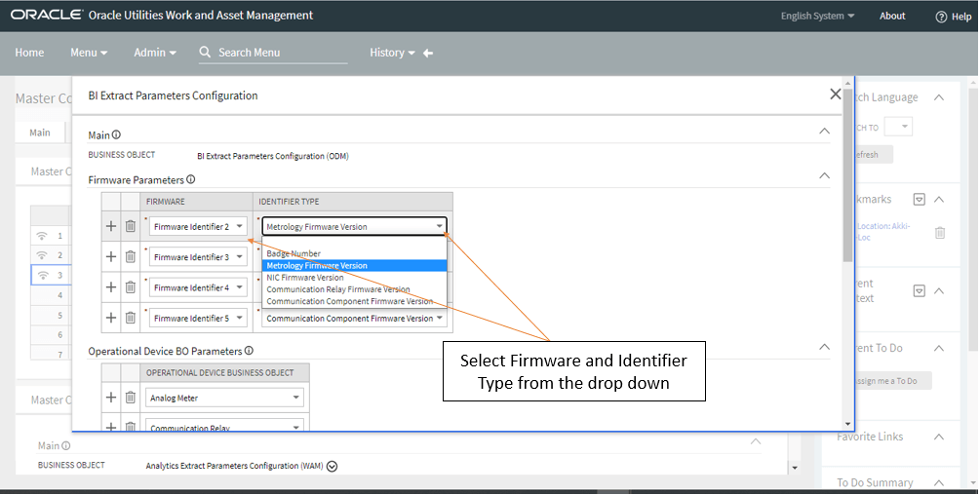The height and width of the screenshot is (495, 980).
Task: Add row after Firmware Identifier 3
Action: coord(111,256)
